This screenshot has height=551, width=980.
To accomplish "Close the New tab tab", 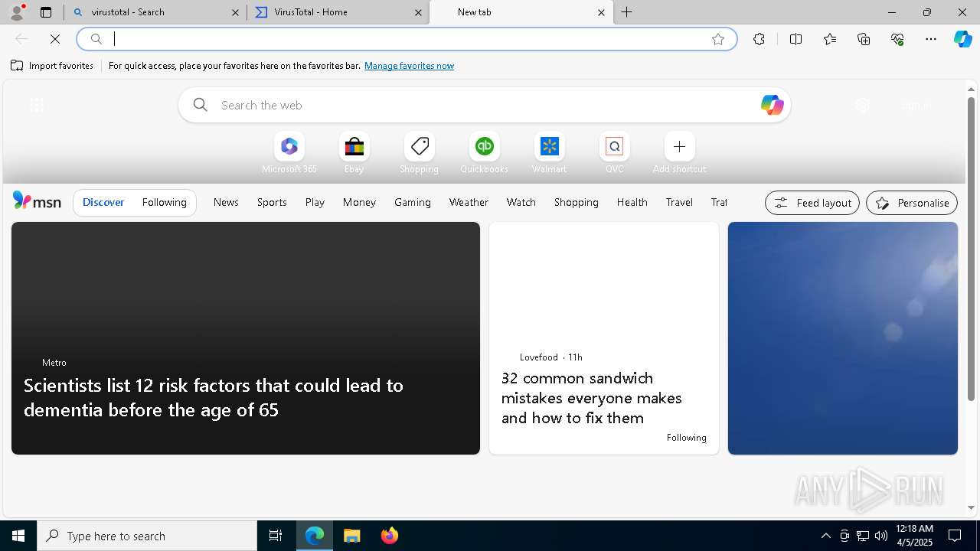I will click(x=601, y=12).
